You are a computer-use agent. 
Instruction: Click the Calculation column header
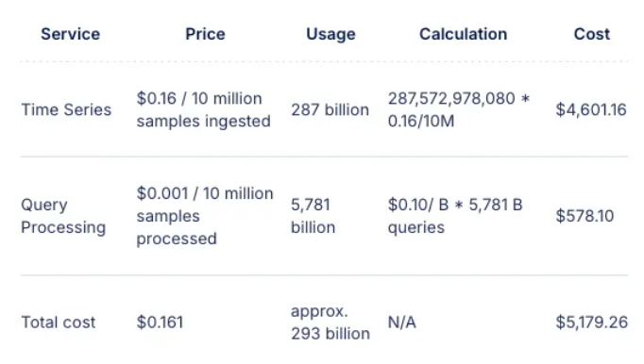(x=463, y=34)
